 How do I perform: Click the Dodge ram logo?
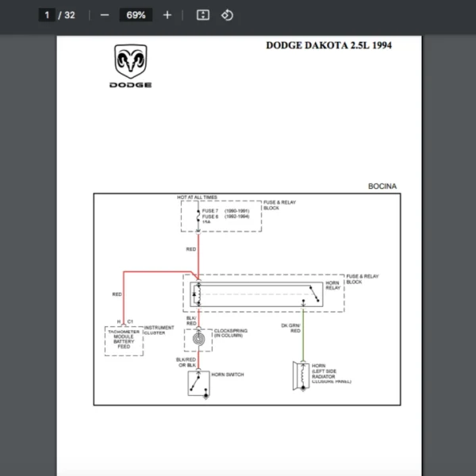point(131,62)
